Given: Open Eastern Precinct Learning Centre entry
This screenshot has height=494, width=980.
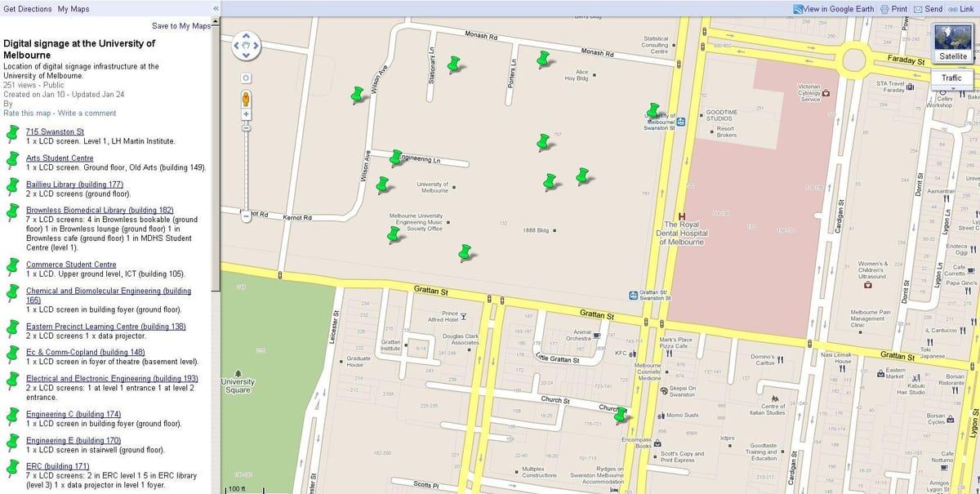Looking at the screenshot, I should point(106,327).
